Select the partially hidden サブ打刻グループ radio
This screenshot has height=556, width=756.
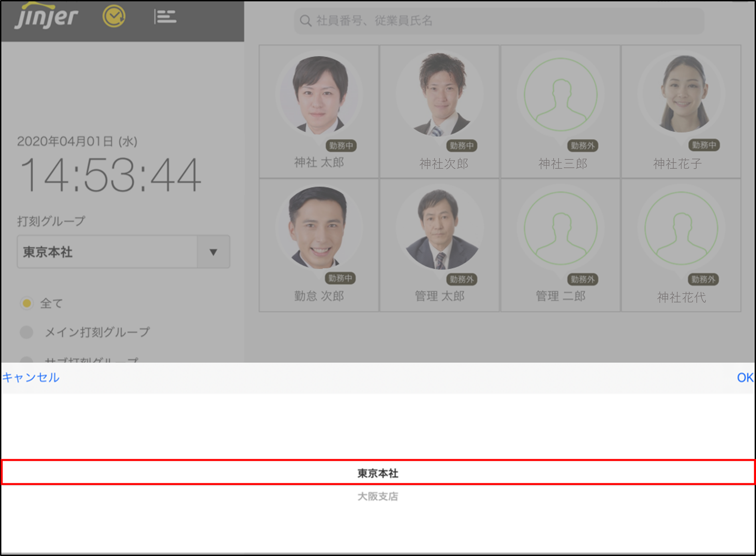point(27,359)
